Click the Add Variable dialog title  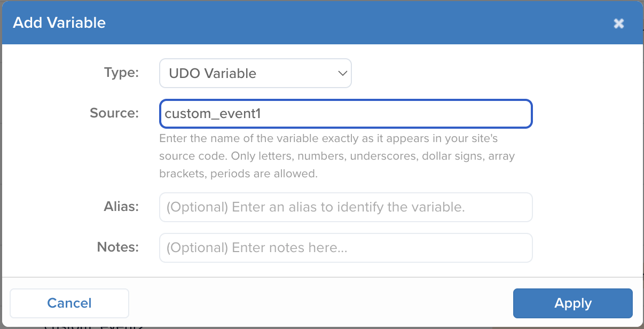[x=59, y=22]
